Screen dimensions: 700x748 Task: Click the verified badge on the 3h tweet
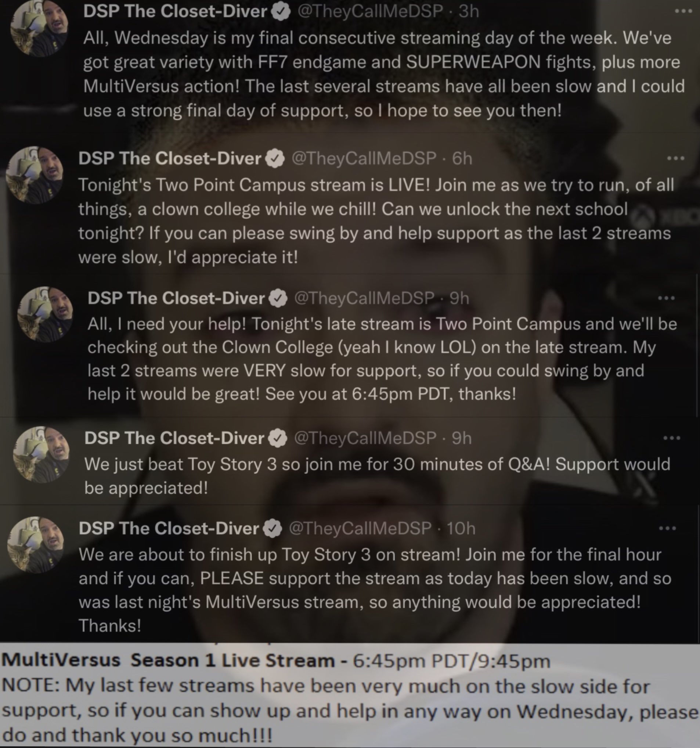coord(281,12)
